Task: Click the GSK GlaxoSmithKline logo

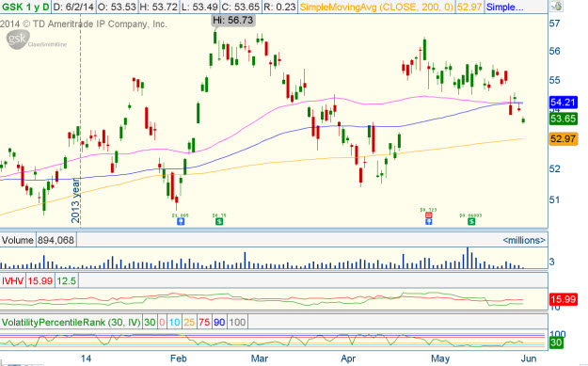Action: (x=36, y=40)
